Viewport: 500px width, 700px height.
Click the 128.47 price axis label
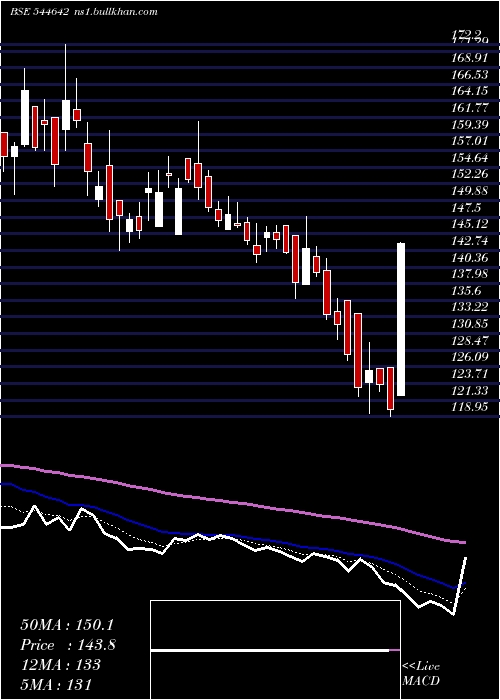(x=469, y=341)
